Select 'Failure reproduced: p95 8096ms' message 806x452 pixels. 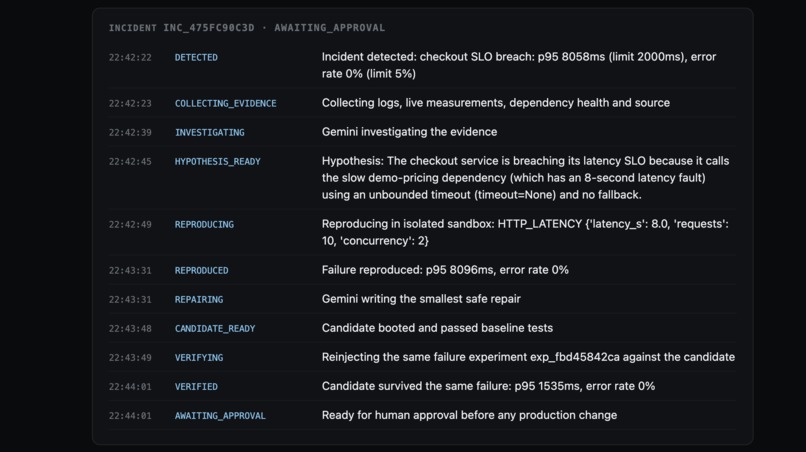(445, 270)
